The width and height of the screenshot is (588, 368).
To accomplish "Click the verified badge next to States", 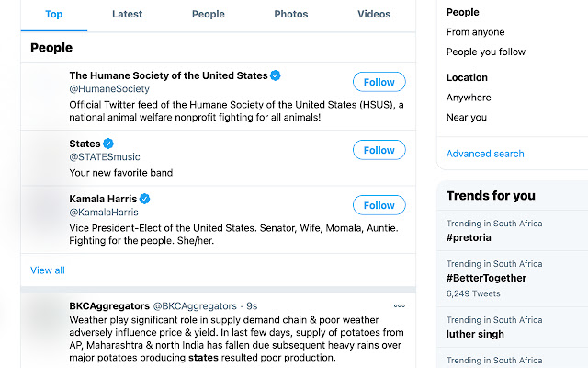I will coord(108,144).
